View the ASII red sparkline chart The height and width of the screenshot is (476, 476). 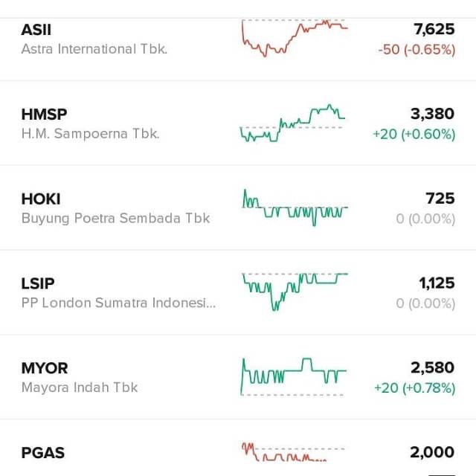[295, 37]
